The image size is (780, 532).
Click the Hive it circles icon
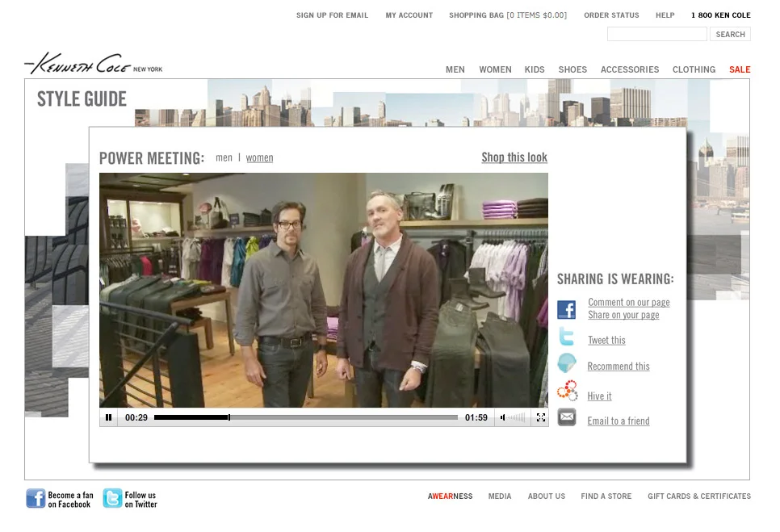tap(567, 391)
